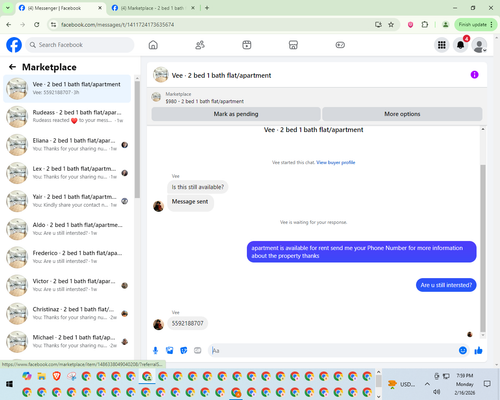500x400 pixels.
Task: Open the Rudeass conversation
Action: point(67,116)
